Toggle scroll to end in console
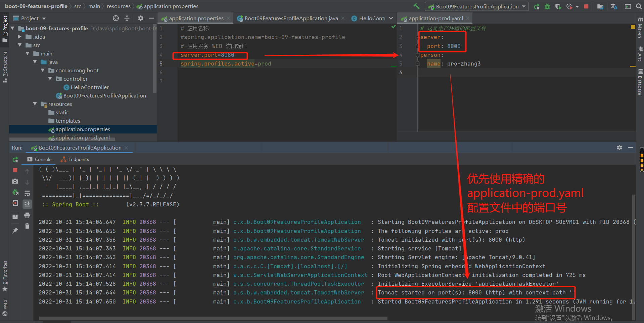 (27, 204)
